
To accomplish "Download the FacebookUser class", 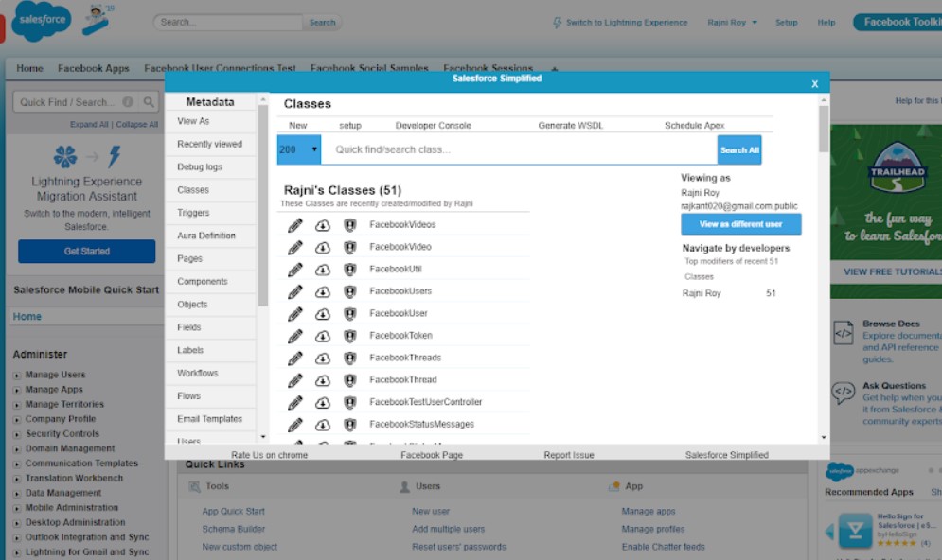I will (x=323, y=314).
